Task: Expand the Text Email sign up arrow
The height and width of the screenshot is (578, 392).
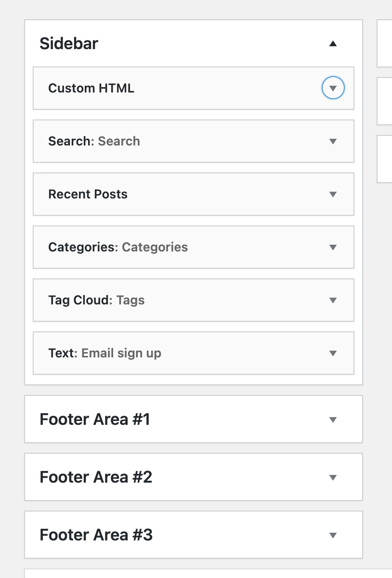Action: coord(333,353)
